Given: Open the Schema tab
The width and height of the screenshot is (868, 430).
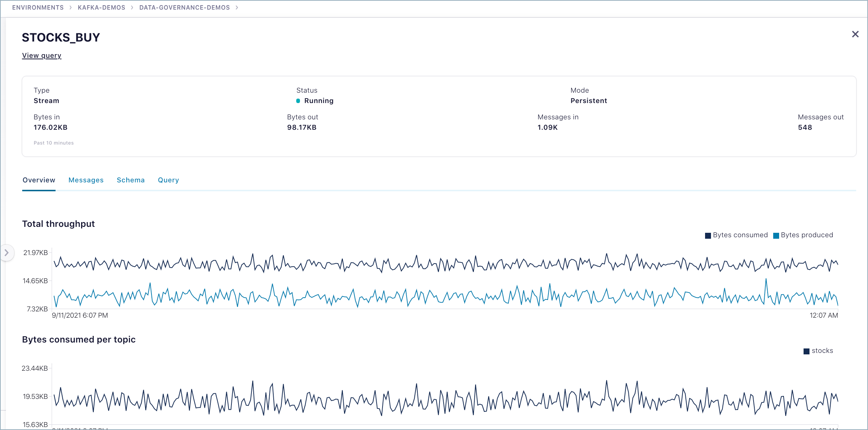Looking at the screenshot, I should tap(131, 180).
